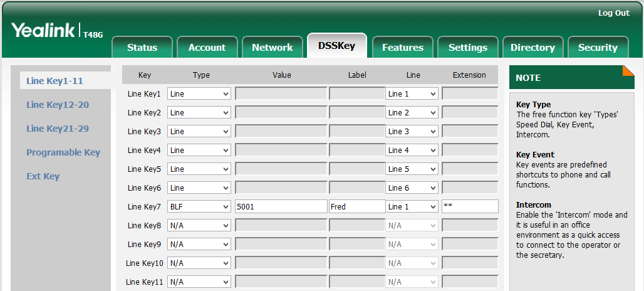Open Line Key12-20 page
Viewport: 644px width, 291px height.
point(58,105)
